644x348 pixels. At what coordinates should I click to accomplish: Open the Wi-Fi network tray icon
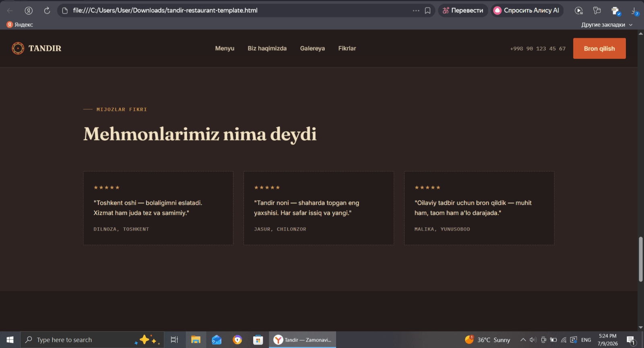(563, 340)
